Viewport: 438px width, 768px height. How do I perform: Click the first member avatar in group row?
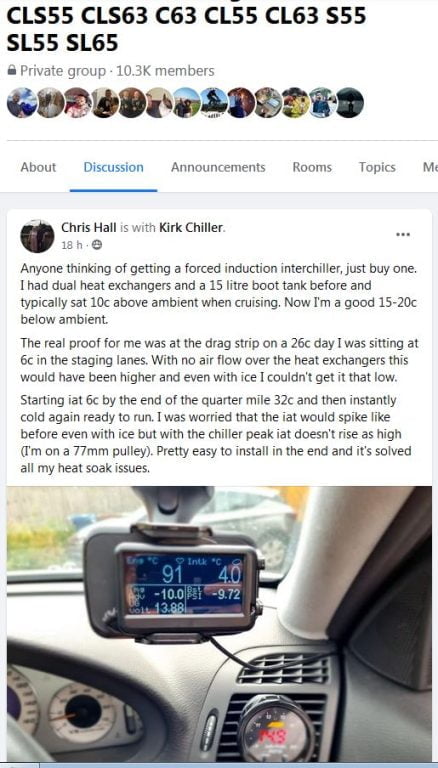click(x=22, y=102)
